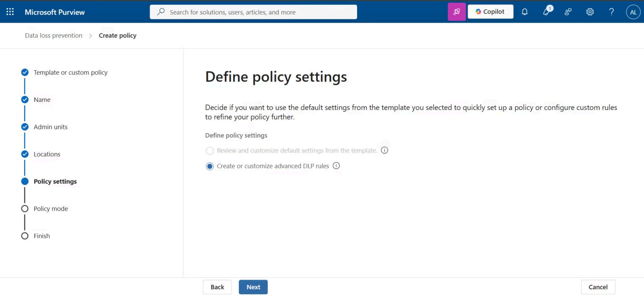
Task: Click the people connections icon in header
Action: pyautogui.click(x=568, y=12)
